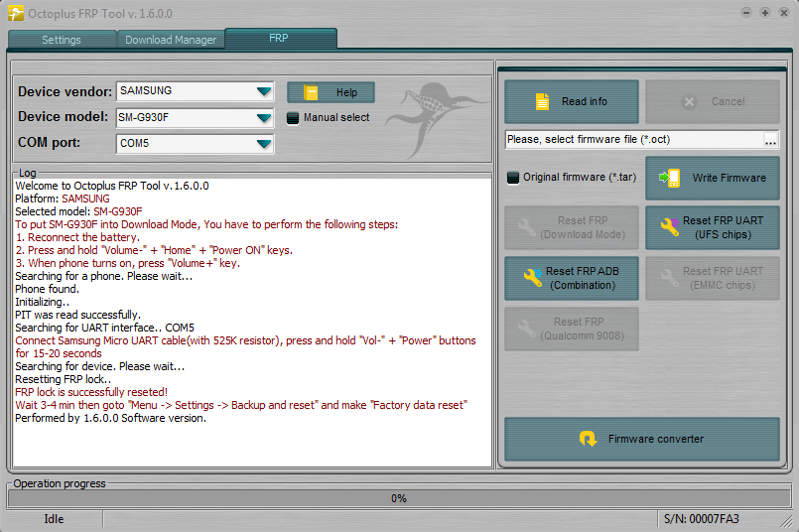Click log line 'PIT was read successfully.'
799x532 pixels.
pyautogui.click(x=78, y=315)
